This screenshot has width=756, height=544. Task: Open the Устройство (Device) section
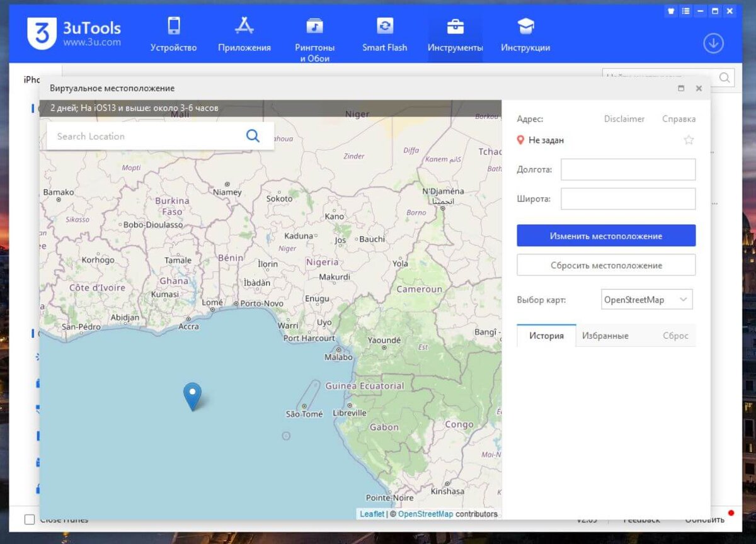pos(173,35)
